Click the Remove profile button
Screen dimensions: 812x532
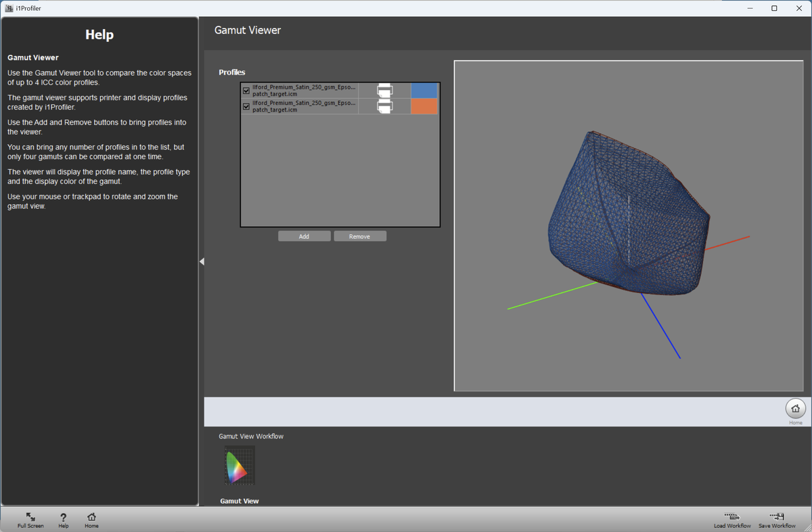coord(359,236)
